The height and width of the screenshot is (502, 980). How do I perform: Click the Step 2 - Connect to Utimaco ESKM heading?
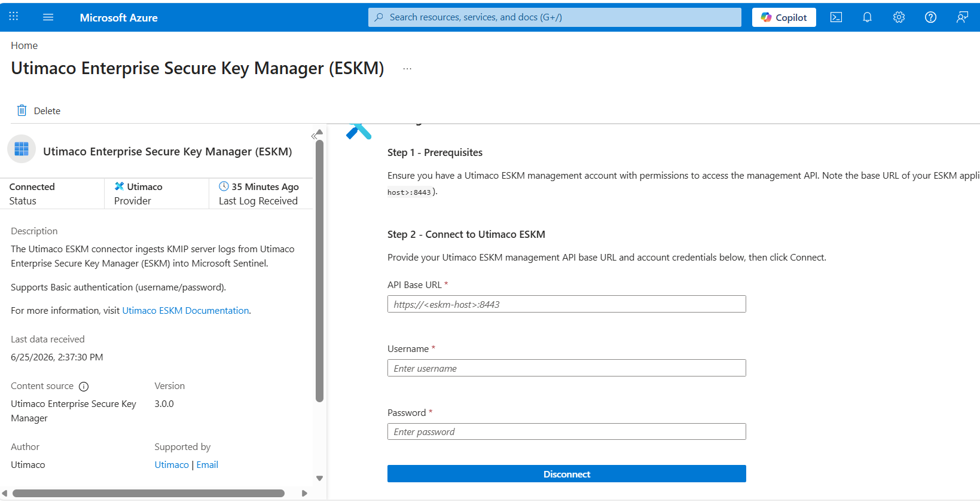pos(466,234)
